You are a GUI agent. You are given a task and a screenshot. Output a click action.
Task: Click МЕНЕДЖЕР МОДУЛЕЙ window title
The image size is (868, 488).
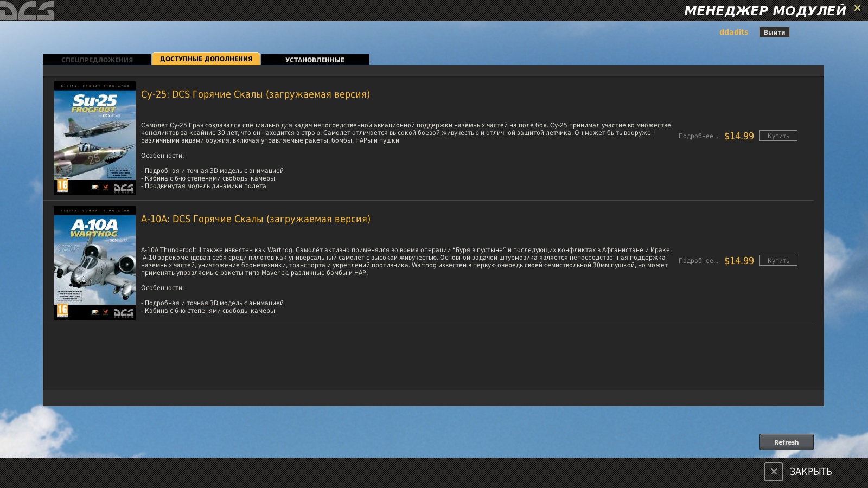point(765,10)
